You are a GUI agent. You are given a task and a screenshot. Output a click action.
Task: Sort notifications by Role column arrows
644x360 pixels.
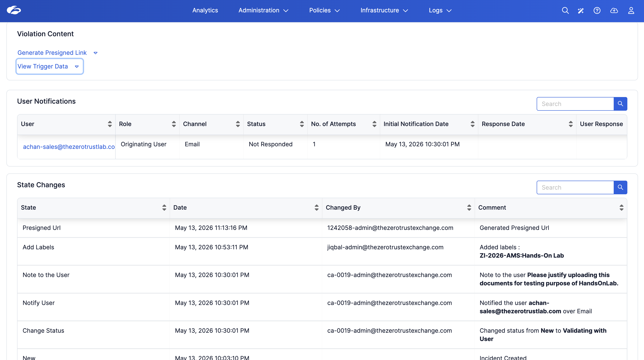pos(174,124)
